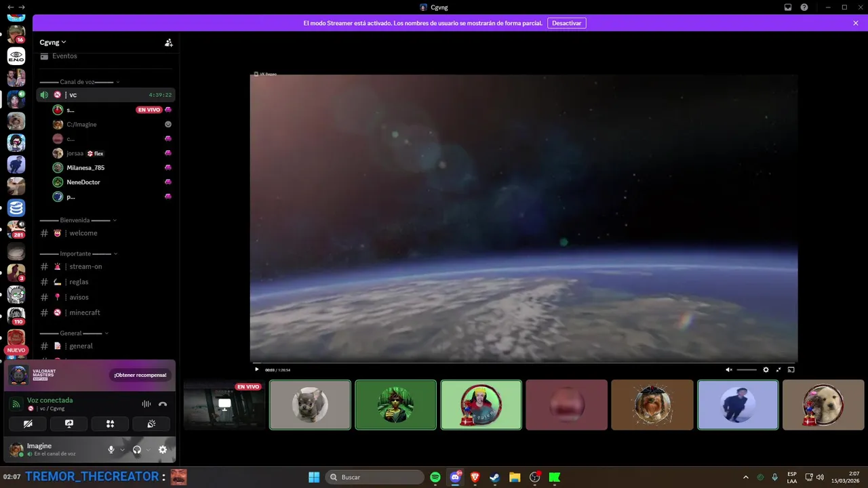Image resolution: width=868 pixels, height=488 pixels.
Task: Select user jorsaa in voice list
Action: (x=75, y=153)
